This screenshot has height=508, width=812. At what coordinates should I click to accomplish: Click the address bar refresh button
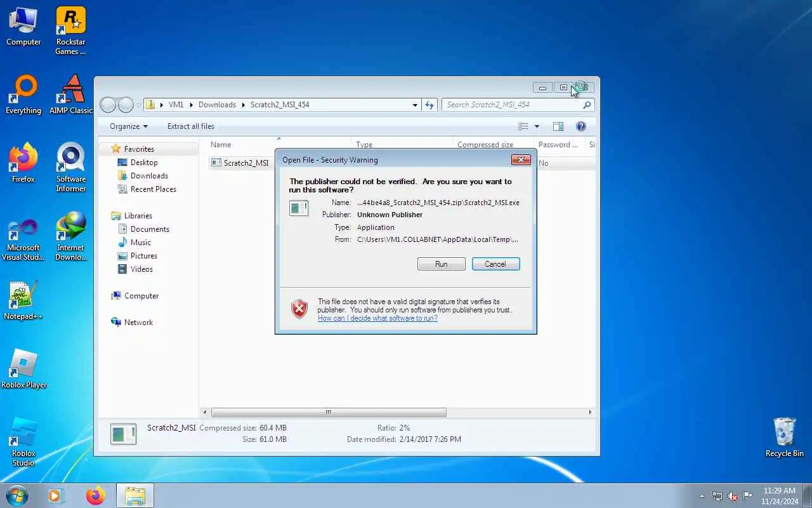click(x=429, y=105)
